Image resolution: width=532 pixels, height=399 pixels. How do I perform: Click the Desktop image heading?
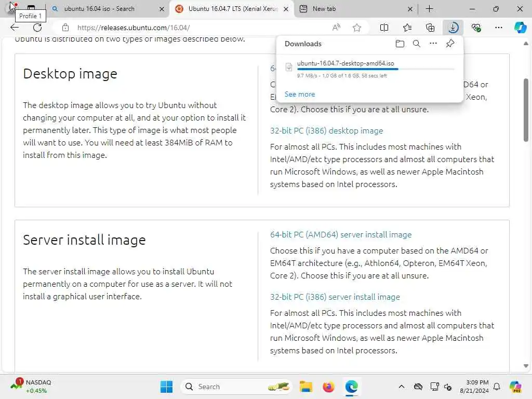tap(70, 74)
